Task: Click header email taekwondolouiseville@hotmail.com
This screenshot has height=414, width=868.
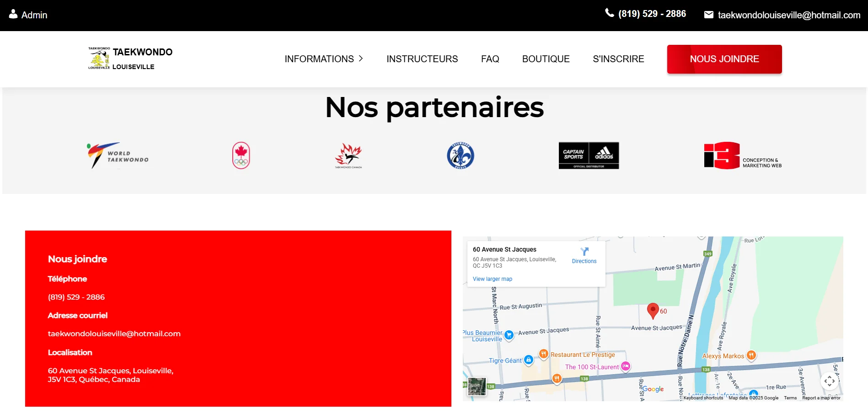Action: click(x=789, y=15)
